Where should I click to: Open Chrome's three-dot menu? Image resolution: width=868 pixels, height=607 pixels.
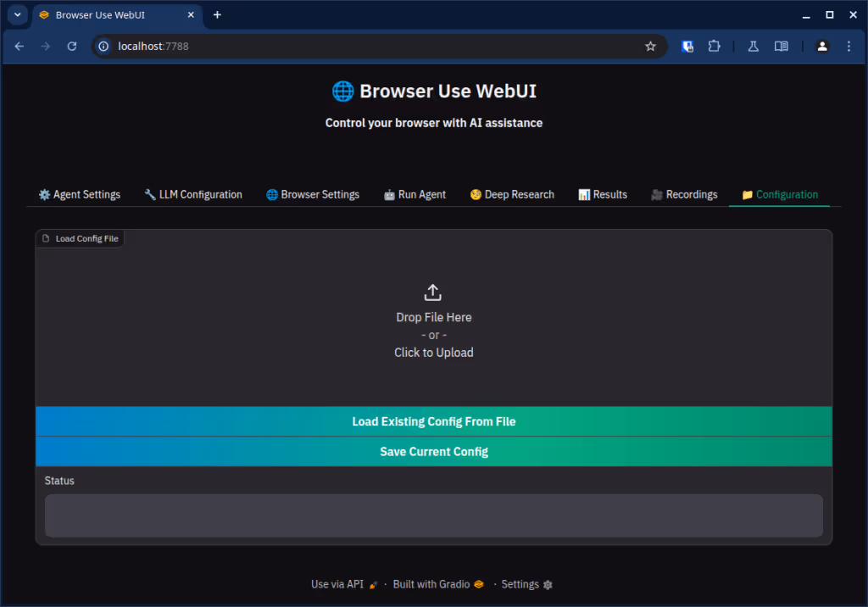coord(849,47)
